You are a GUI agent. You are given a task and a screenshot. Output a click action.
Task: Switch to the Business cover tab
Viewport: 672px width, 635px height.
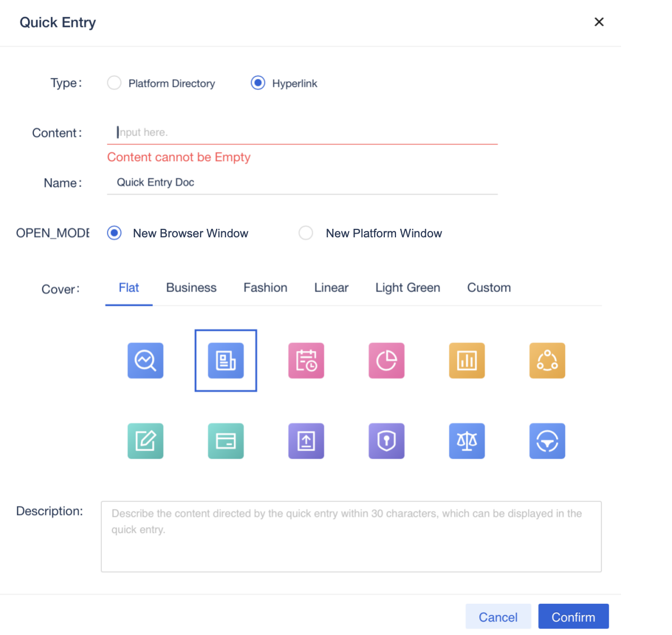(191, 288)
